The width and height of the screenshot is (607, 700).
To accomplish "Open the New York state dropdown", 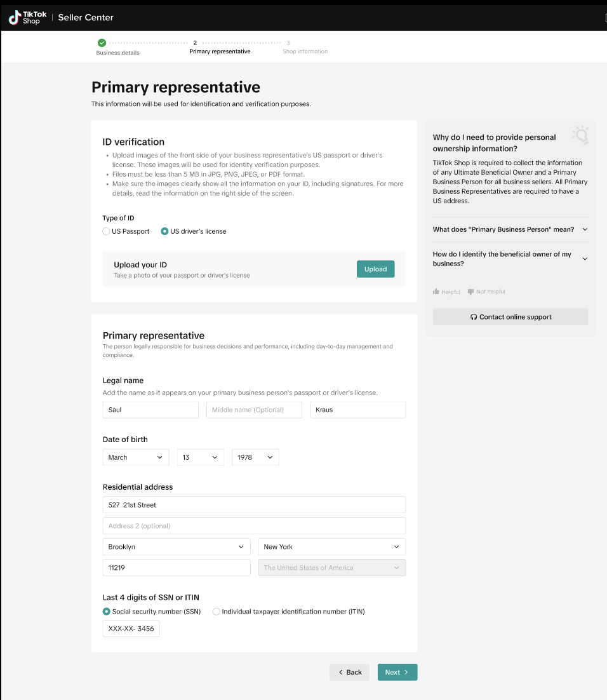I will 331,547.
